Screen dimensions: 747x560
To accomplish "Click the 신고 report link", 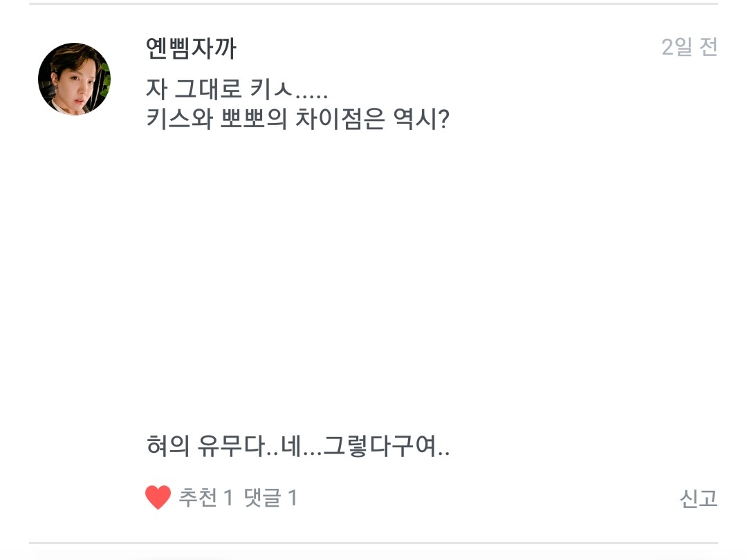I will 698,498.
